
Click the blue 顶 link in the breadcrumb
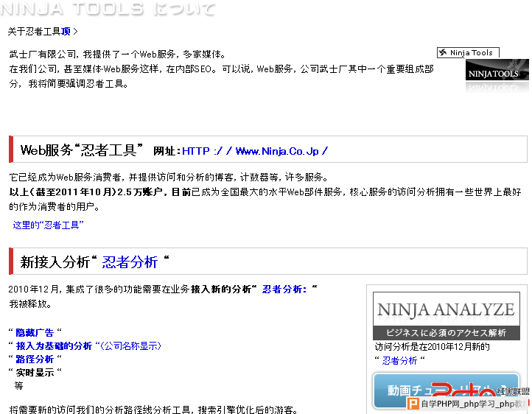tap(66, 32)
